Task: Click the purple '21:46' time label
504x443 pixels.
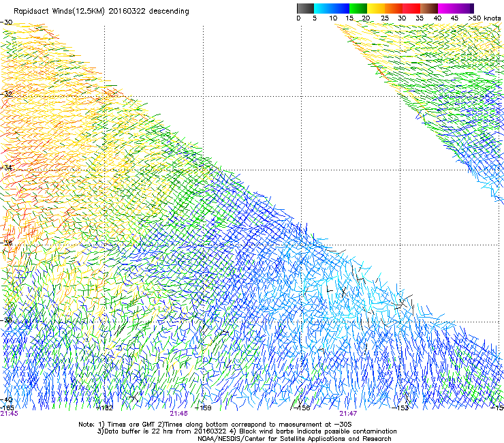Action: pyautogui.click(x=178, y=414)
